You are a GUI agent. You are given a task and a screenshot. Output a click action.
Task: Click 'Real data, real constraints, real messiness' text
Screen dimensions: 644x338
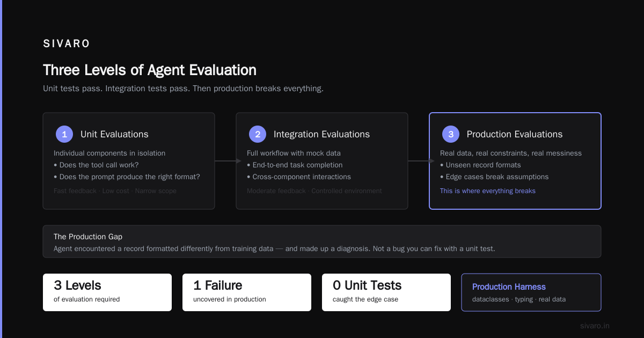point(511,153)
